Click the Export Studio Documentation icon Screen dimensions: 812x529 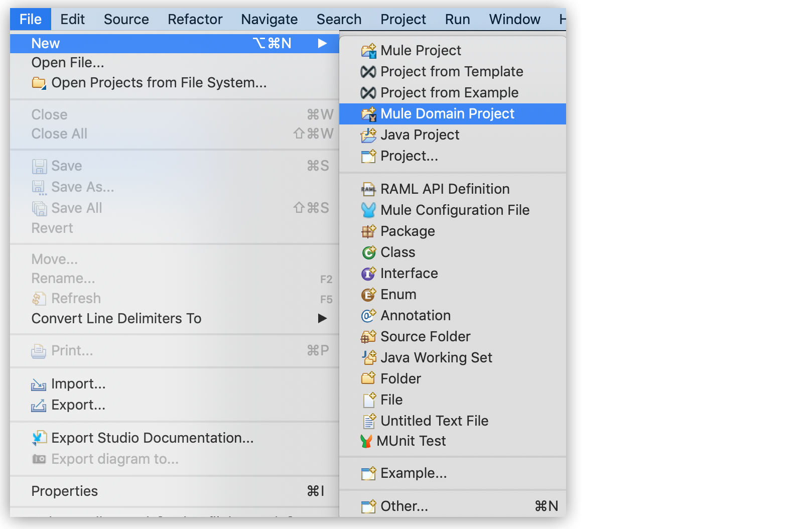click(39, 438)
